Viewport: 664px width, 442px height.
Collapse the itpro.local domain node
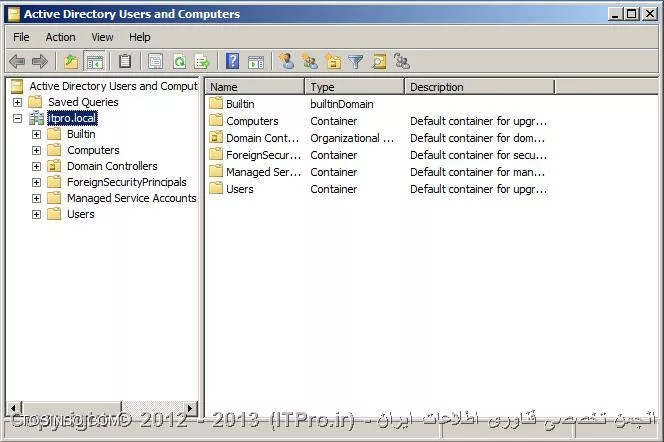(x=17, y=118)
